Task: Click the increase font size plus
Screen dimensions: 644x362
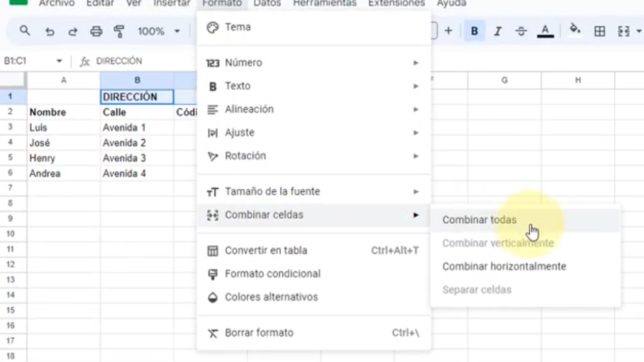Action: (448, 31)
